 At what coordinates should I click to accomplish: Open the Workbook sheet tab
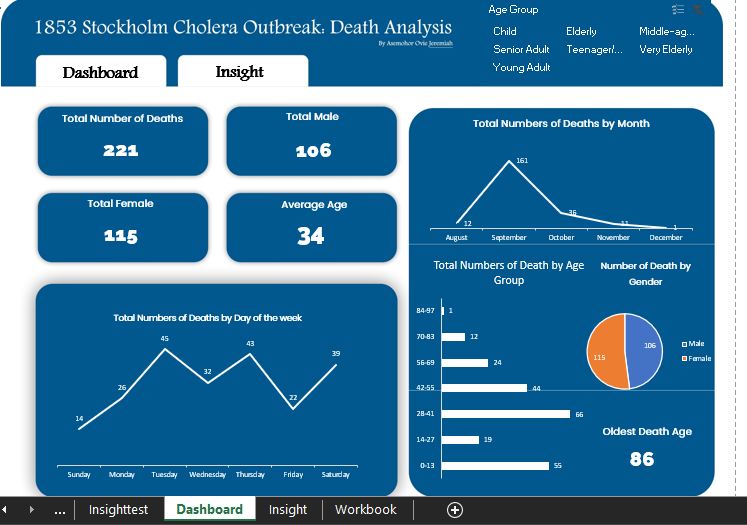(365, 510)
